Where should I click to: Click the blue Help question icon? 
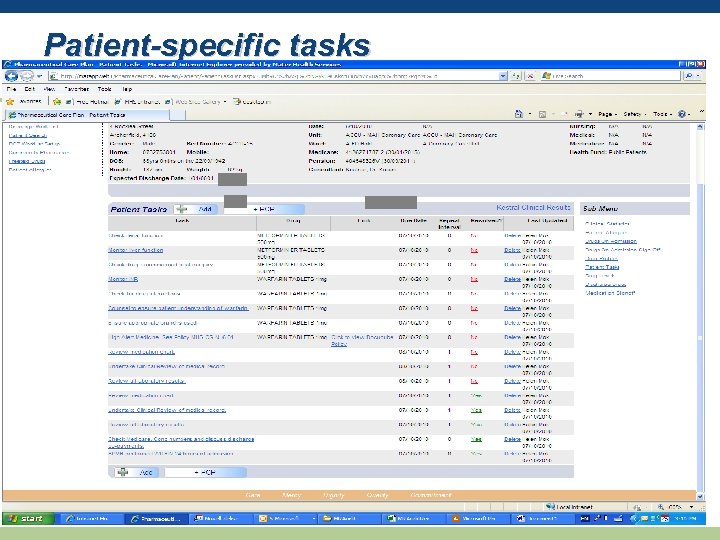pyautogui.click(x=682, y=114)
